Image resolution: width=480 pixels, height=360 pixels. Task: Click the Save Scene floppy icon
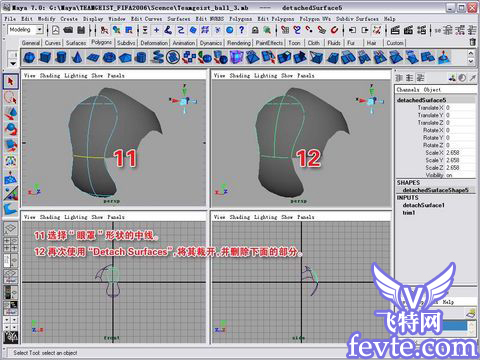coord(81,30)
